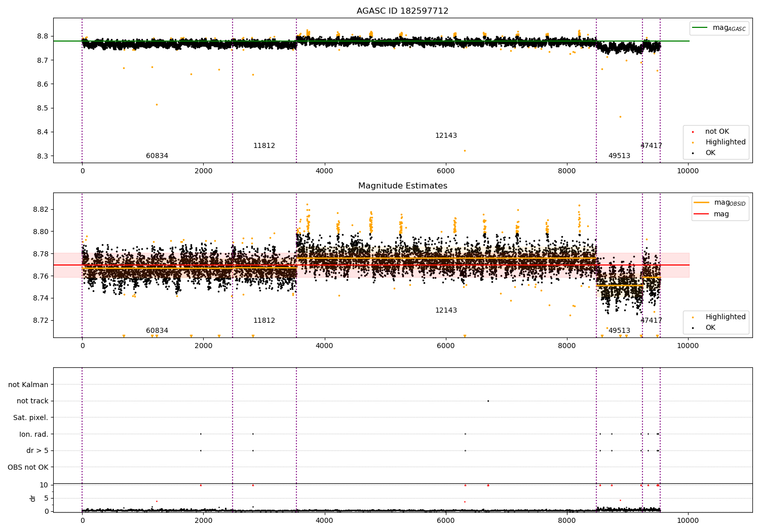Click the red line sample in middle legend
760x532 pixels.
pos(702,214)
